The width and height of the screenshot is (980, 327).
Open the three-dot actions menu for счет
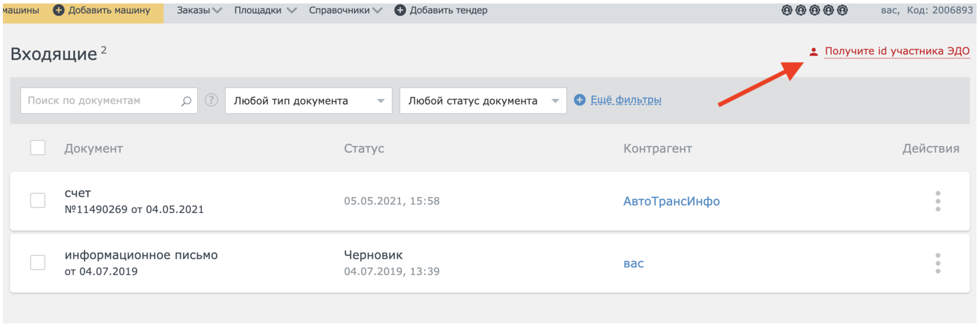point(938,201)
